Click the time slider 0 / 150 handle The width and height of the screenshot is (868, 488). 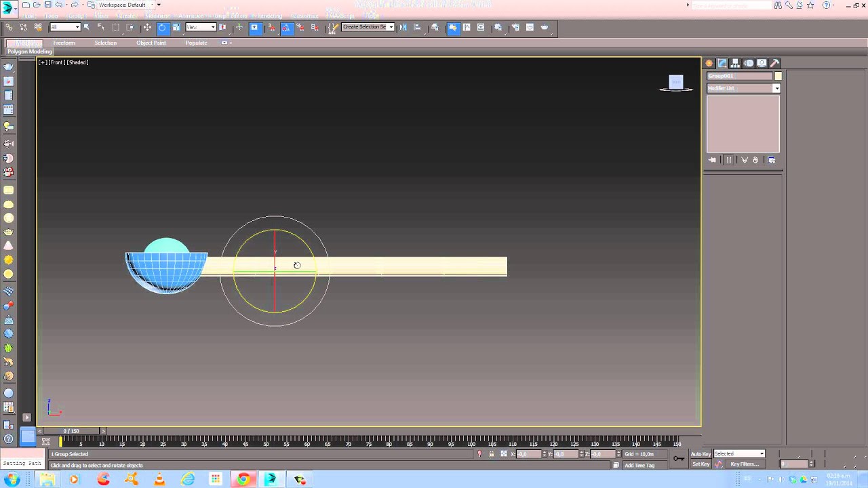[x=71, y=431]
